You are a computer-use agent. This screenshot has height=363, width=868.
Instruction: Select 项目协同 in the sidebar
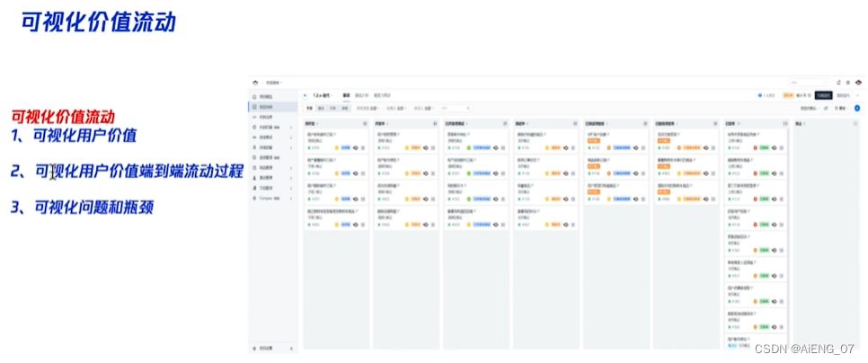(273, 107)
